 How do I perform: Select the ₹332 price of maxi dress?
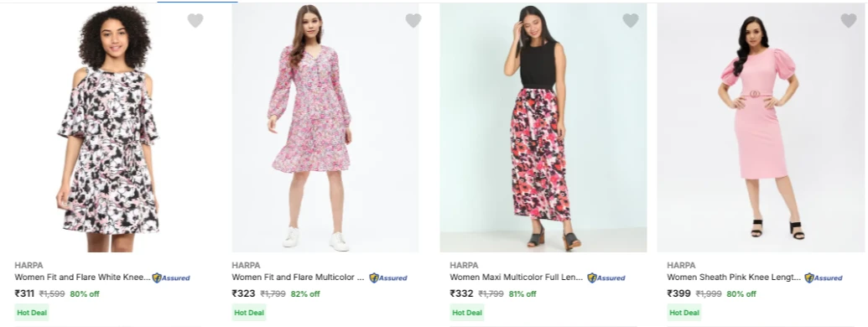point(462,293)
